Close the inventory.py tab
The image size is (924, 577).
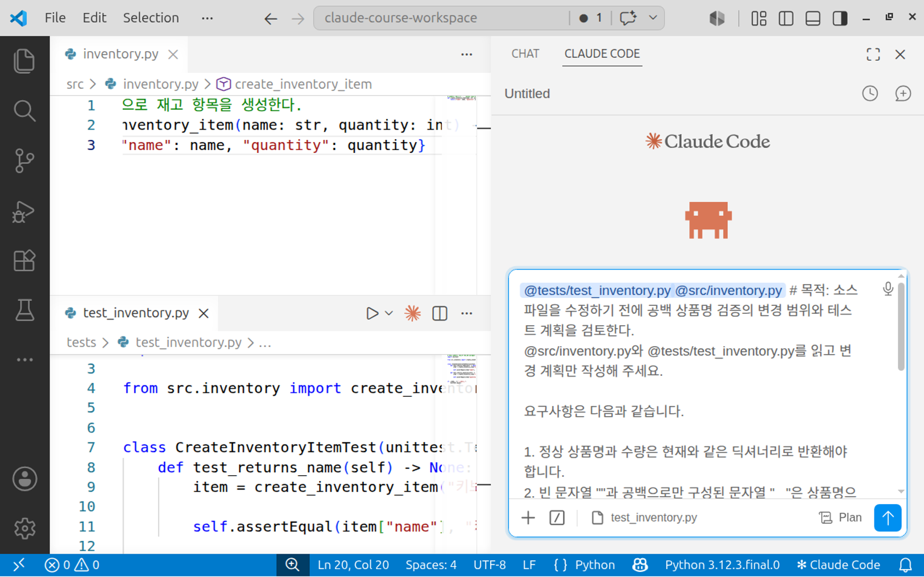coord(173,55)
